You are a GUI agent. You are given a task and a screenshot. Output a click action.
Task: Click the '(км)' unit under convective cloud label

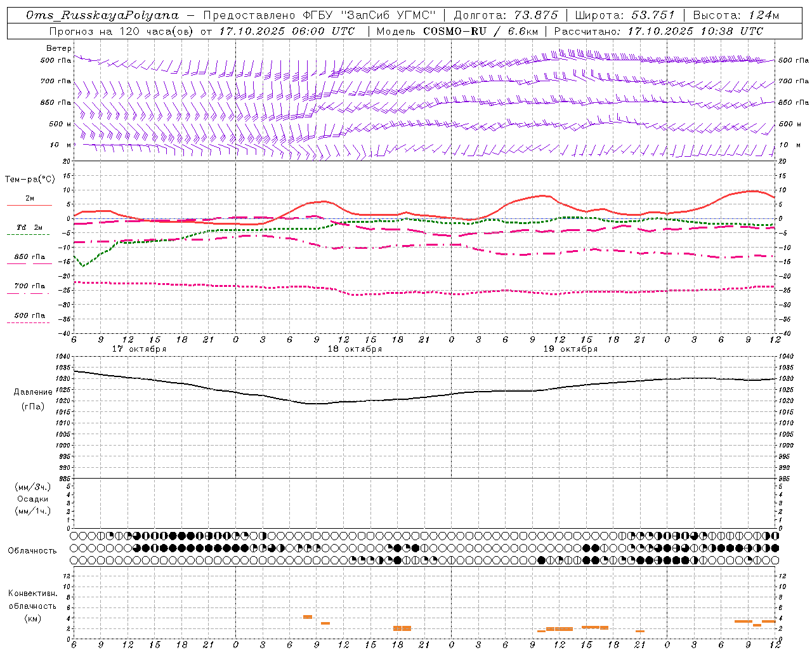click(x=33, y=618)
